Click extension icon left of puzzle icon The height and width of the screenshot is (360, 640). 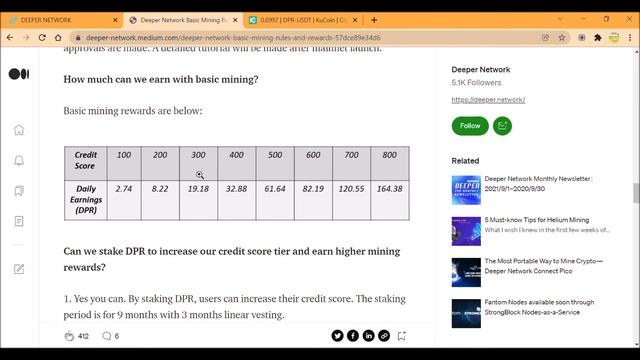point(582,38)
